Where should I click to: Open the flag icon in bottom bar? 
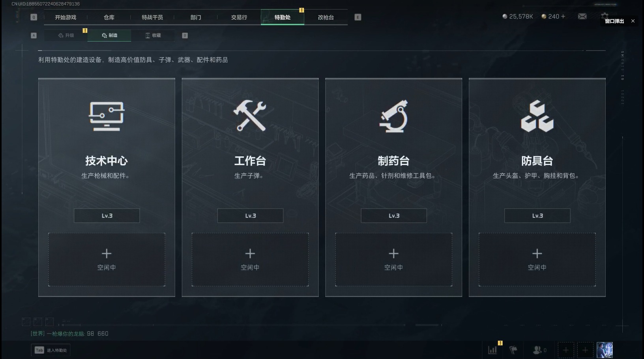click(x=513, y=350)
